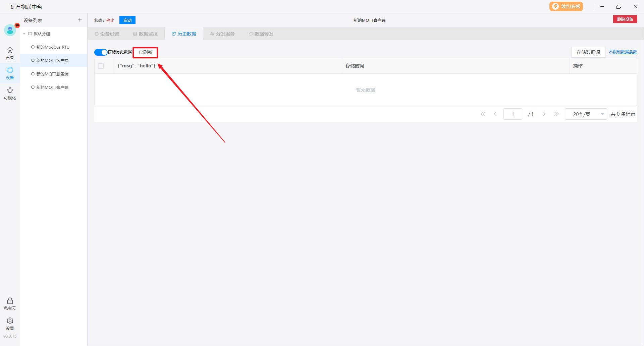Switch to the 数据监控 tab
The image size is (644, 346).
145,34
